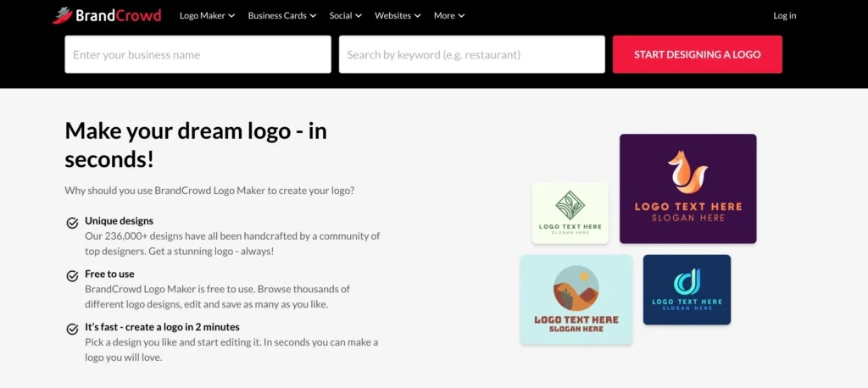Click the orange fox logo icon

click(687, 170)
